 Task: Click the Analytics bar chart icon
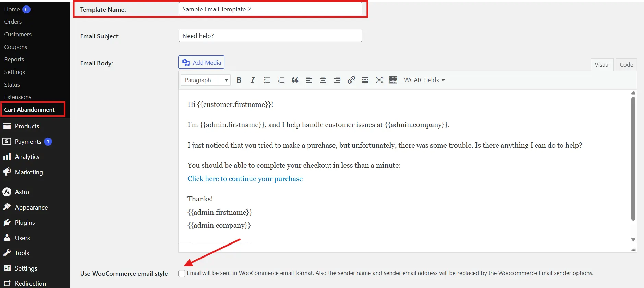coord(7,156)
